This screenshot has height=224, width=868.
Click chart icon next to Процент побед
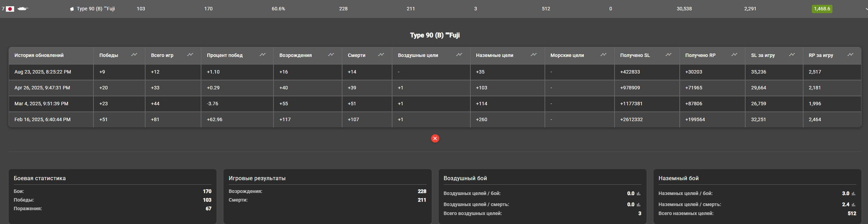coord(262,55)
